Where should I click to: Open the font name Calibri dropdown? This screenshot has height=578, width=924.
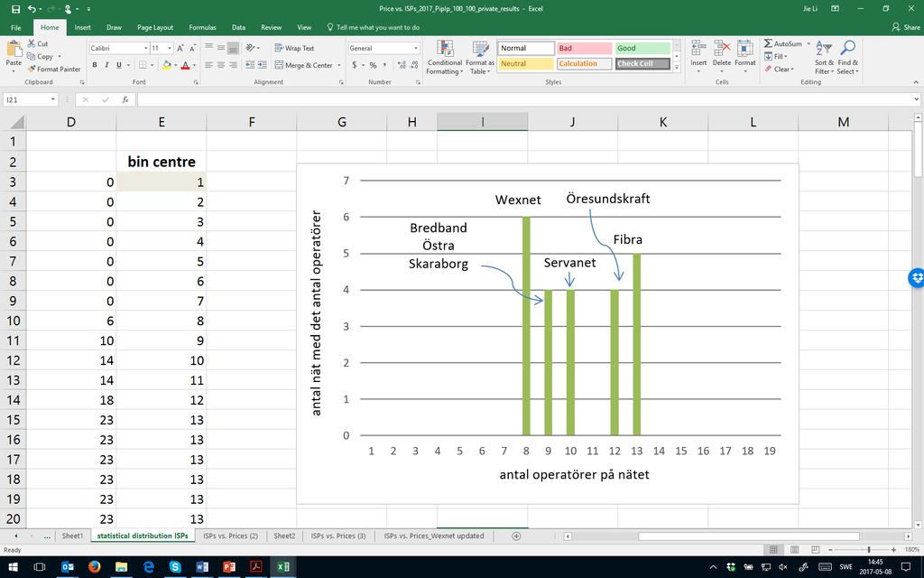[x=145, y=49]
